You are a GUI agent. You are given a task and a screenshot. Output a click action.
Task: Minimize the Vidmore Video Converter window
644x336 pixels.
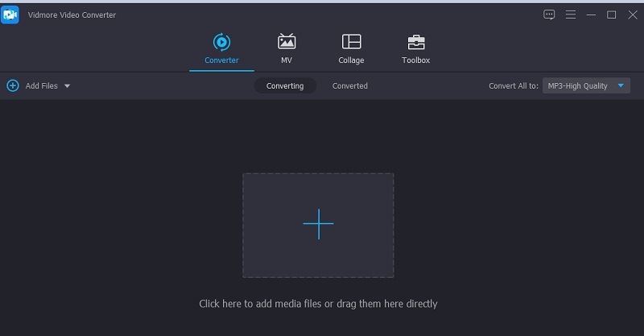[x=592, y=15]
